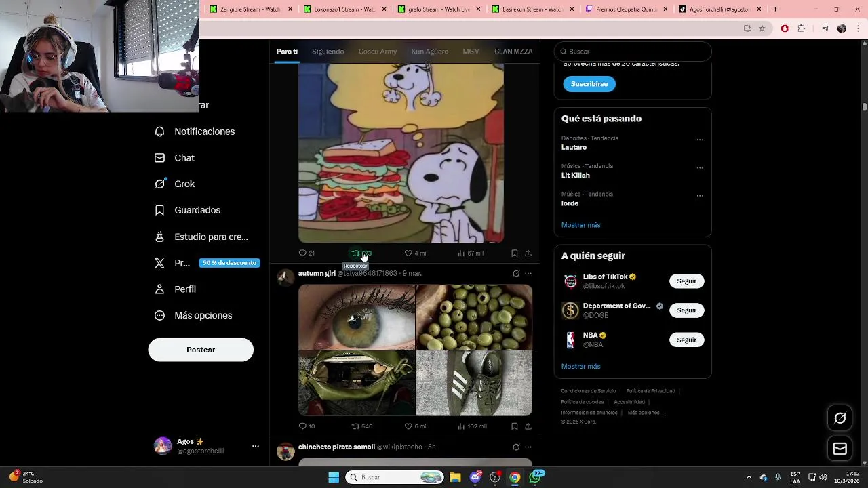Switch to the Kun Agüero tab

pyautogui.click(x=430, y=52)
